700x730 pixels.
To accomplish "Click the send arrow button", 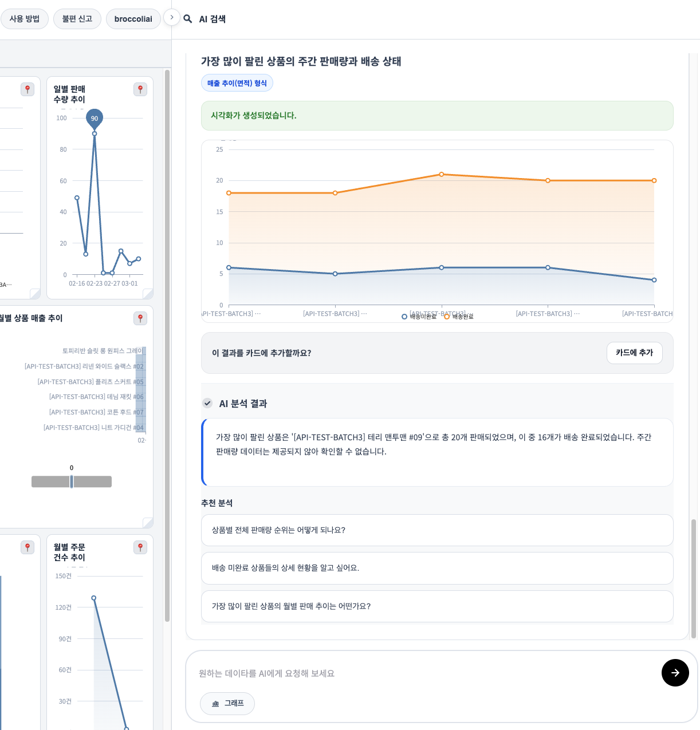I will [x=675, y=673].
